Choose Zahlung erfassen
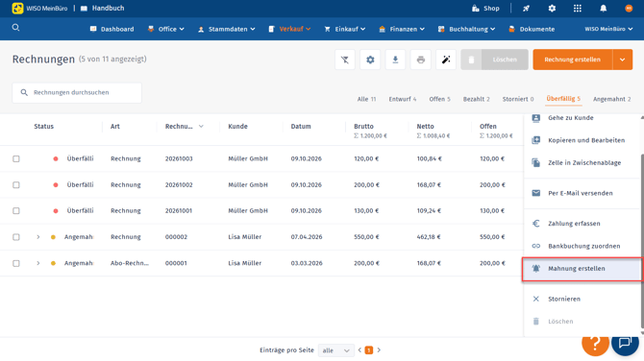 click(x=582, y=224)
